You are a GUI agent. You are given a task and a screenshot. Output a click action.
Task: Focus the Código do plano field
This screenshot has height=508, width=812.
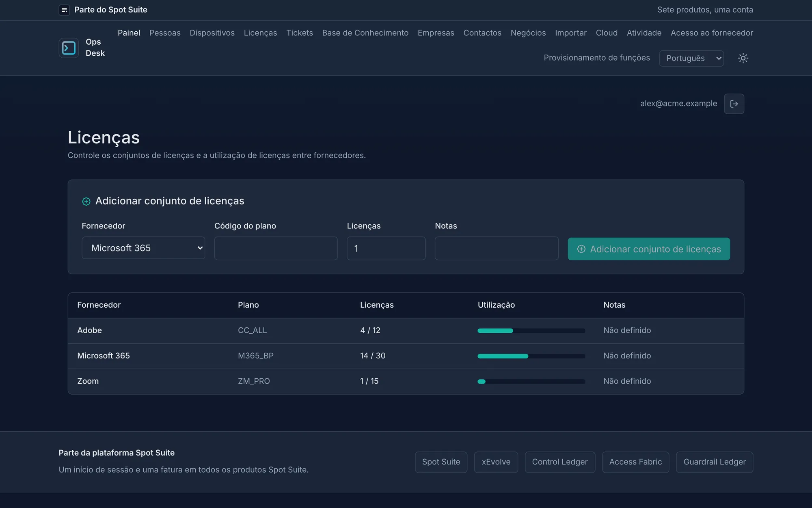[276, 248]
